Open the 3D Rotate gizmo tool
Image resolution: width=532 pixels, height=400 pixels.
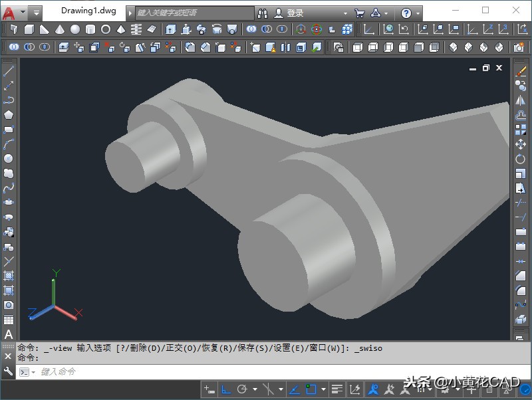click(317, 29)
